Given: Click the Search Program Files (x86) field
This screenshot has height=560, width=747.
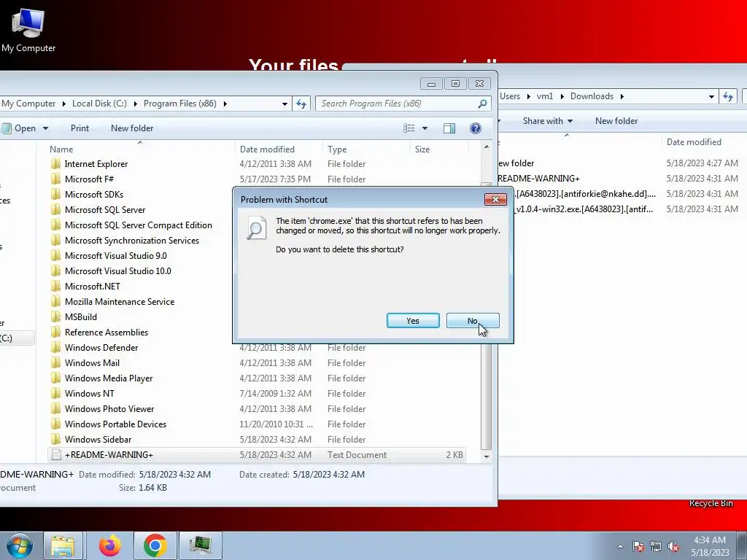Looking at the screenshot, I should (403, 104).
